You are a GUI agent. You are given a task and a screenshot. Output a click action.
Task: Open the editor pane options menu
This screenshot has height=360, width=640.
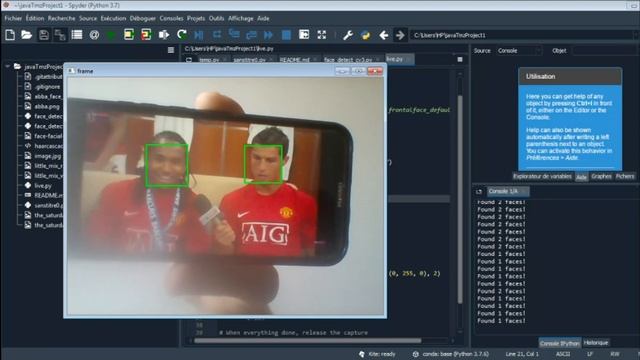pos(460,60)
